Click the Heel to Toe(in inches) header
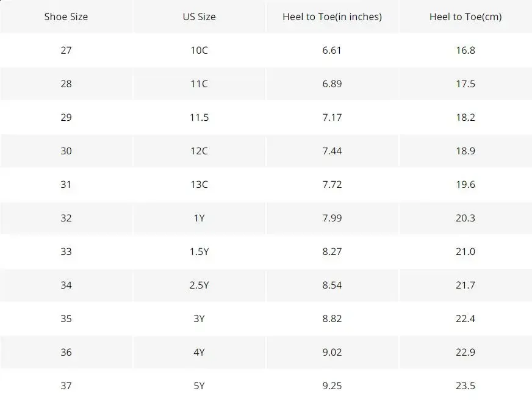The image size is (532, 402). (332, 16)
